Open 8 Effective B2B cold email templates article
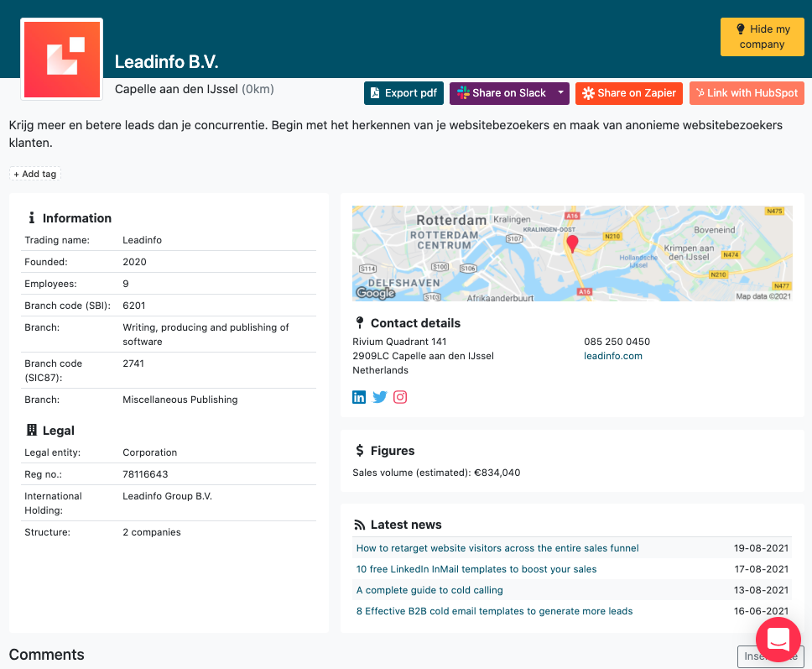Viewport: 812px width, 669px height. pyautogui.click(x=495, y=611)
